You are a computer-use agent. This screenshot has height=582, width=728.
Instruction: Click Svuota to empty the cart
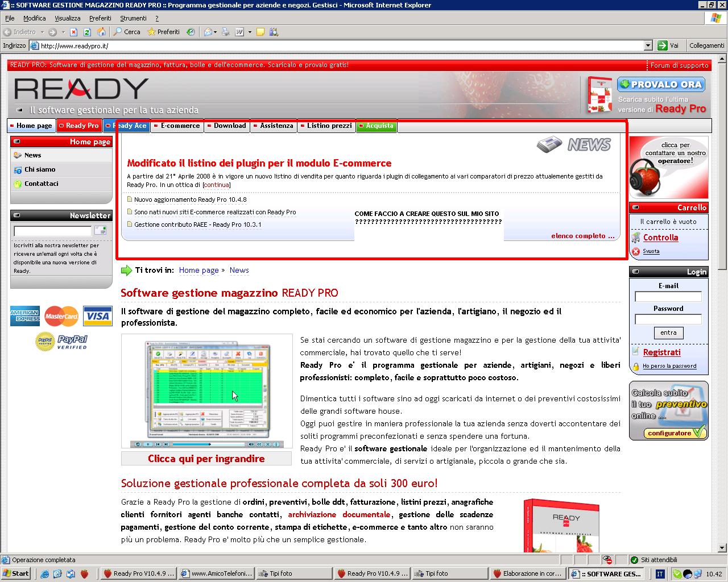point(651,251)
